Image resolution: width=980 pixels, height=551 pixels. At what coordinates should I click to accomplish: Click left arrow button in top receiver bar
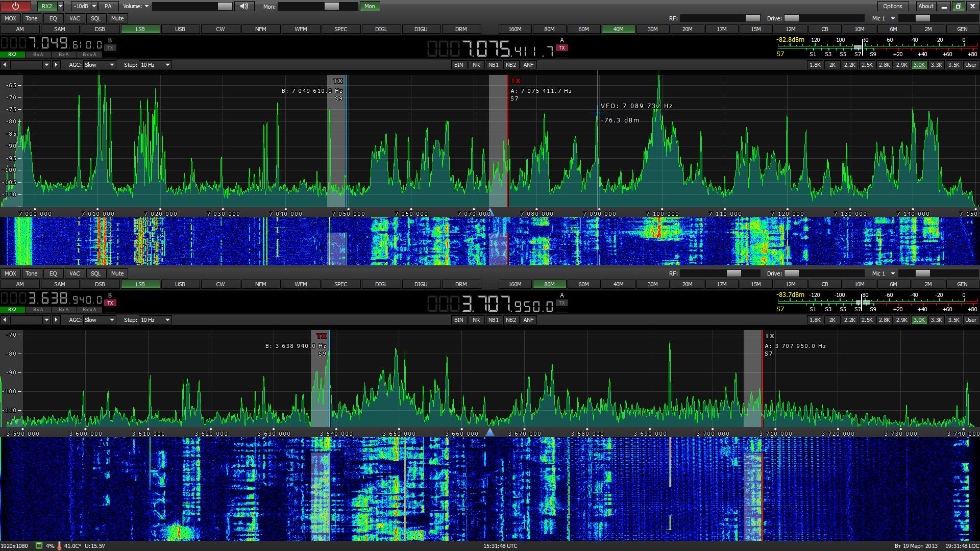click(x=5, y=65)
